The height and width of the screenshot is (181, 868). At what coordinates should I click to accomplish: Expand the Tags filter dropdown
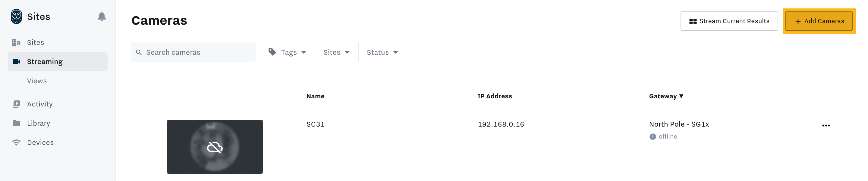(x=287, y=52)
